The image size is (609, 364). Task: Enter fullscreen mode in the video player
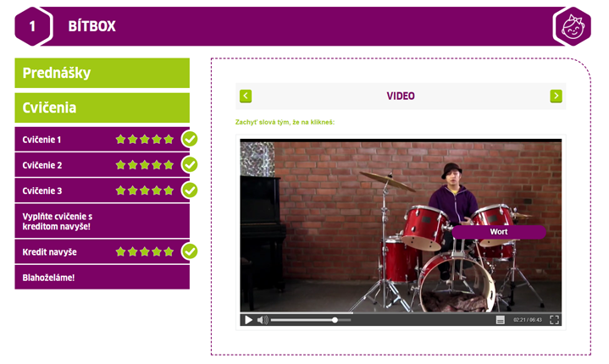[554, 320]
